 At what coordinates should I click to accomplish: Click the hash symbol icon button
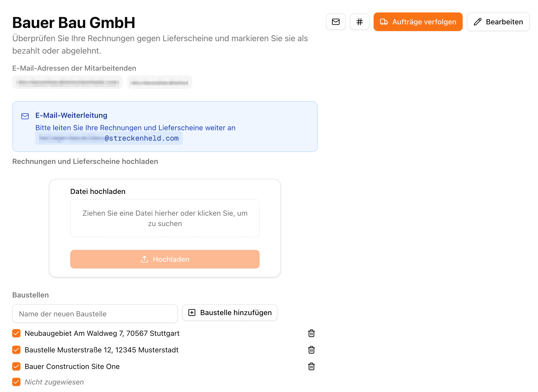(359, 22)
